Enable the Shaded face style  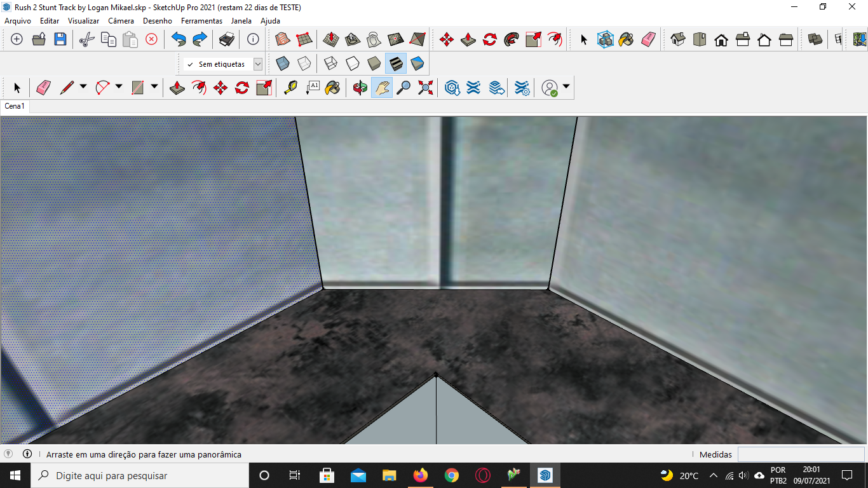point(374,64)
